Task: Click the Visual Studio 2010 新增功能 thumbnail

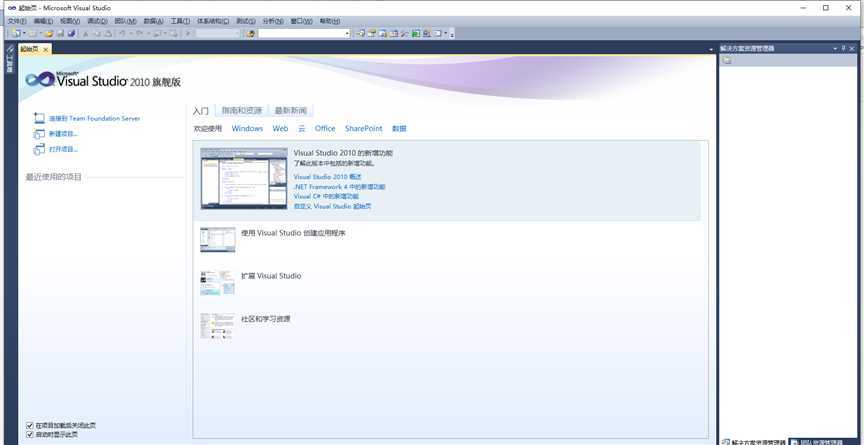Action: 244,178
